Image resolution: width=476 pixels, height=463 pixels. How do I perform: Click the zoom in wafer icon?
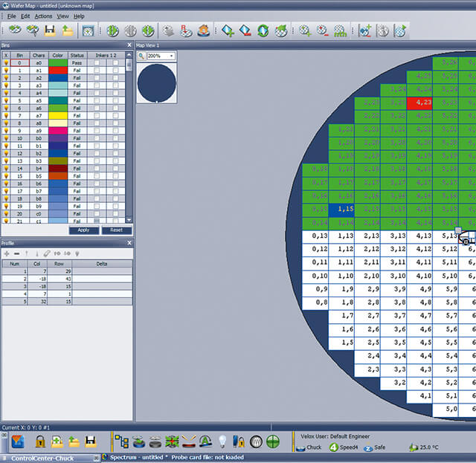click(305, 30)
